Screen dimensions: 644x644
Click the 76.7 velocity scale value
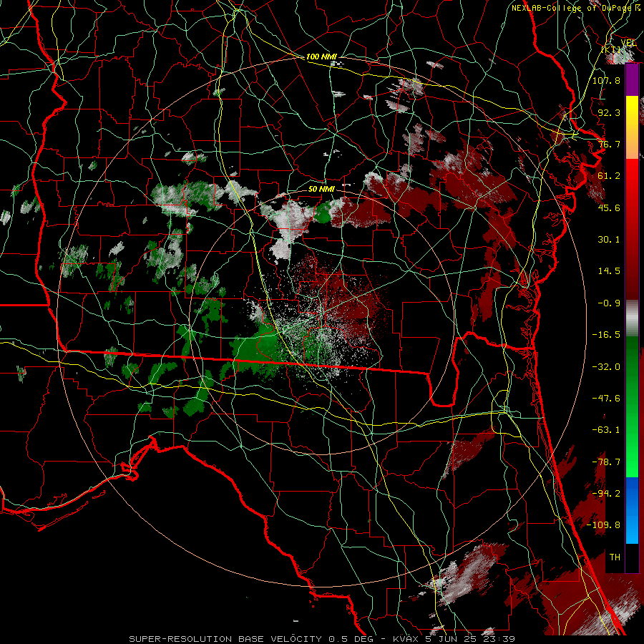(609, 144)
